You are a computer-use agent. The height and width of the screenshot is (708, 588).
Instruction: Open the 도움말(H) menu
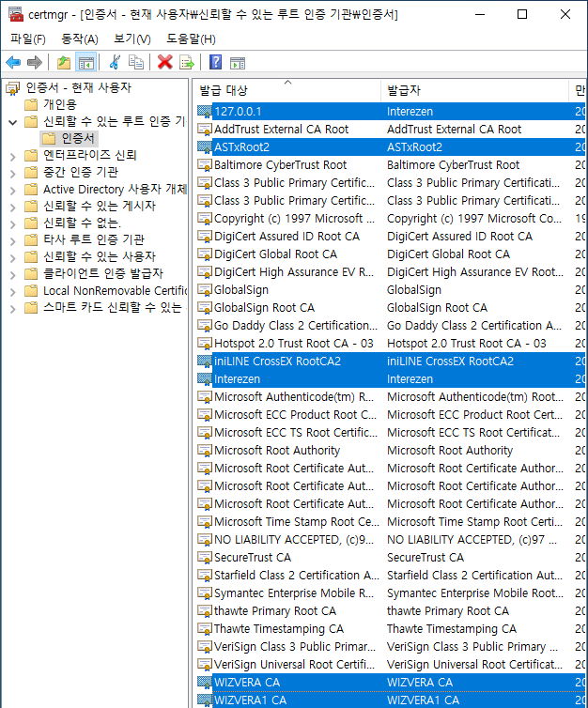click(191, 38)
